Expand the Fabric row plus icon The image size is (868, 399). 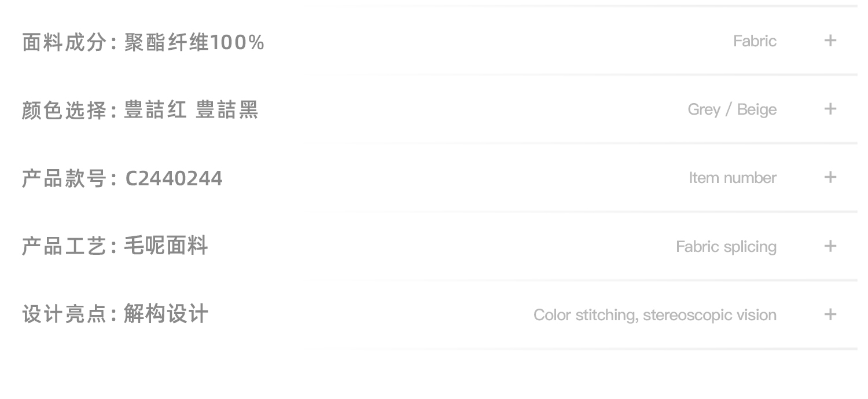[830, 41]
